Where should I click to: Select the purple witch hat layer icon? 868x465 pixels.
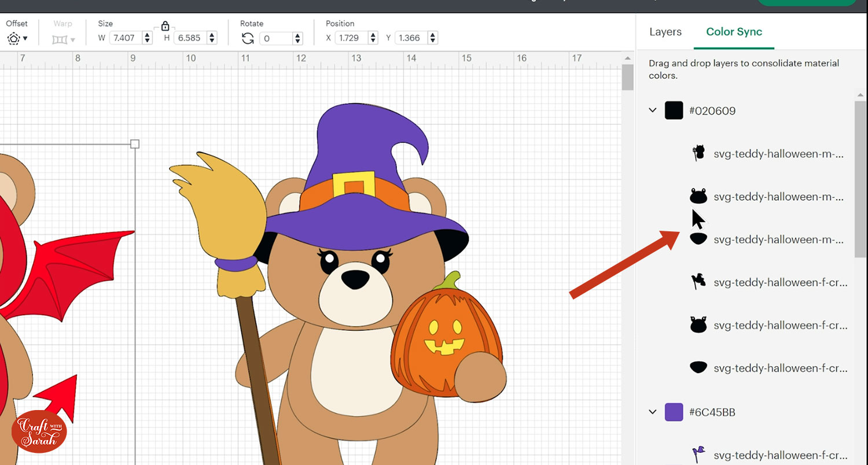698,454
